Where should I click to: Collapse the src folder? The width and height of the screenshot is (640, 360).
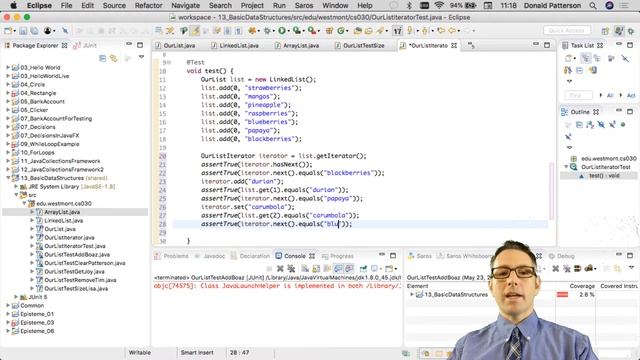16,195
